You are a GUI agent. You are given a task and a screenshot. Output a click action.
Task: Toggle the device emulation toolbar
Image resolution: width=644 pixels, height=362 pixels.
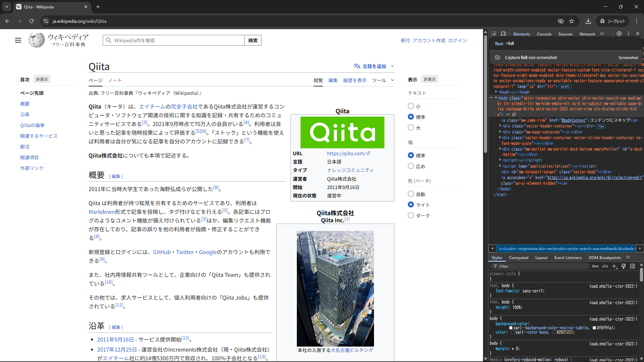pos(503,34)
